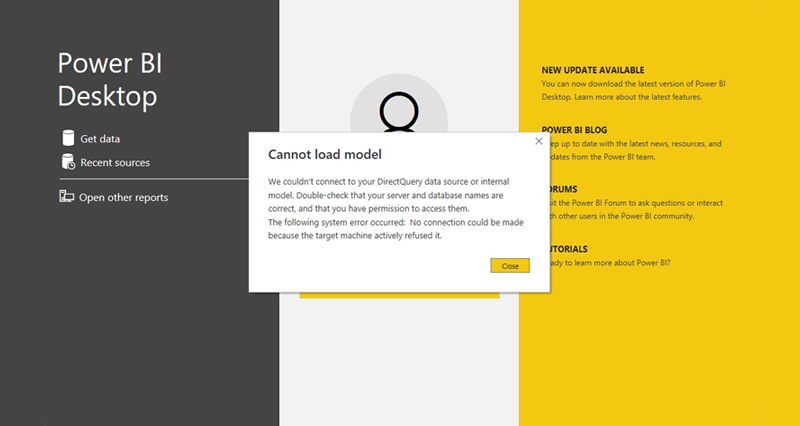Click the 'Learn more about the latest features' text
This screenshot has width=800, height=426.
[x=638, y=97]
